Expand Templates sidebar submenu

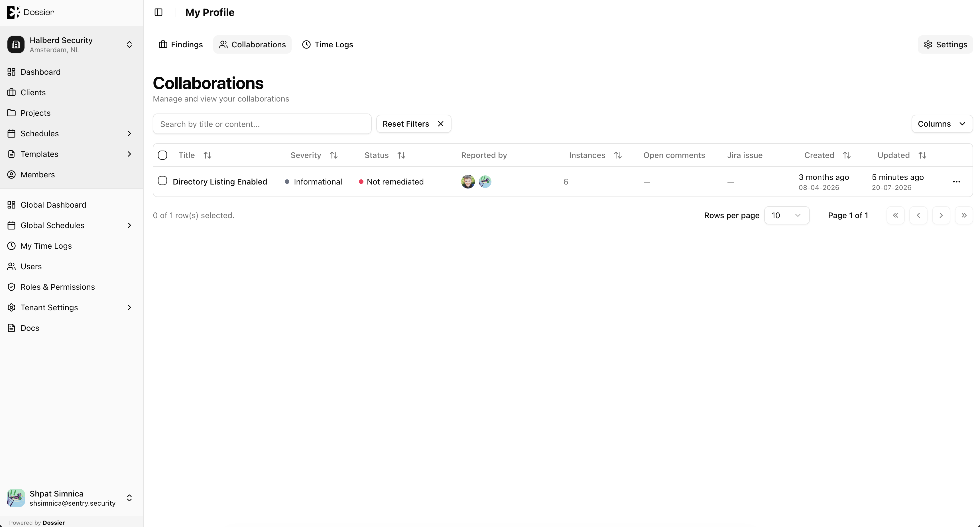(129, 154)
